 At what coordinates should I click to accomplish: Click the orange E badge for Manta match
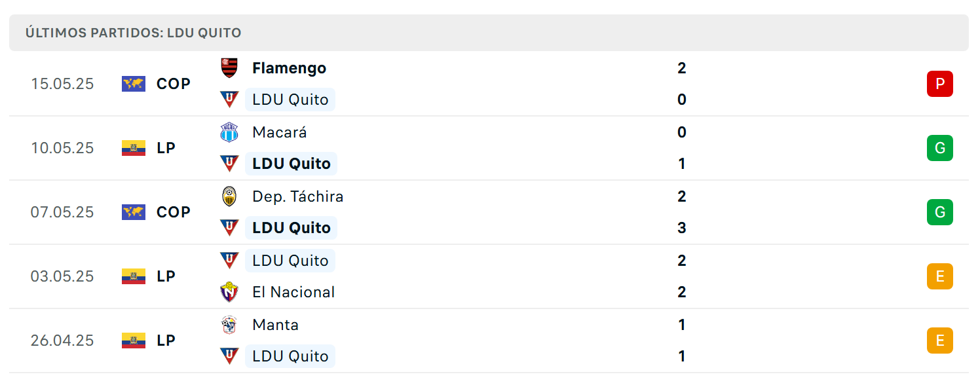(x=940, y=341)
